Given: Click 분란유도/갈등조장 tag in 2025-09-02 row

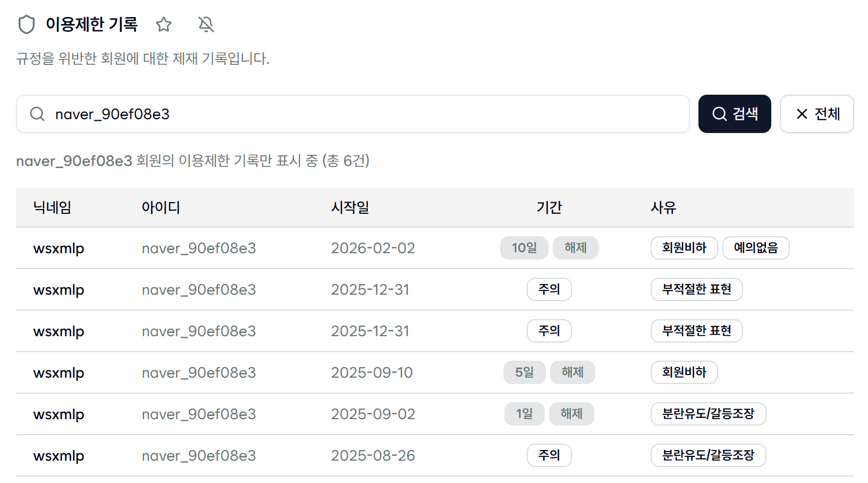Looking at the screenshot, I should pyautogui.click(x=708, y=414).
